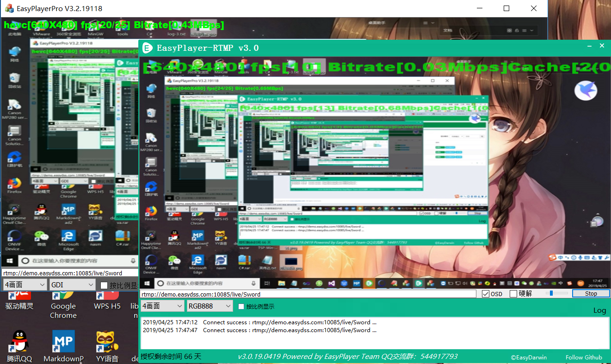
Task: Click the ©EasyDarwin link
Action: pos(529,357)
